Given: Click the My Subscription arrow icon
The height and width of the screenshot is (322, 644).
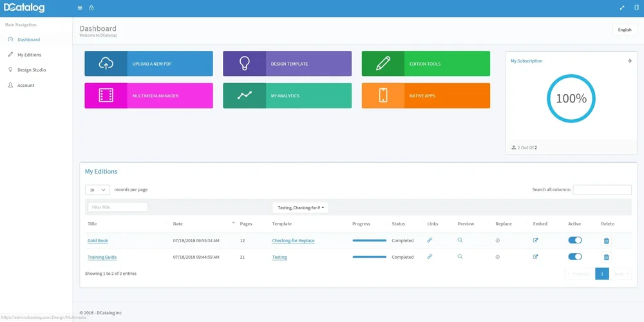Looking at the screenshot, I should click(630, 61).
